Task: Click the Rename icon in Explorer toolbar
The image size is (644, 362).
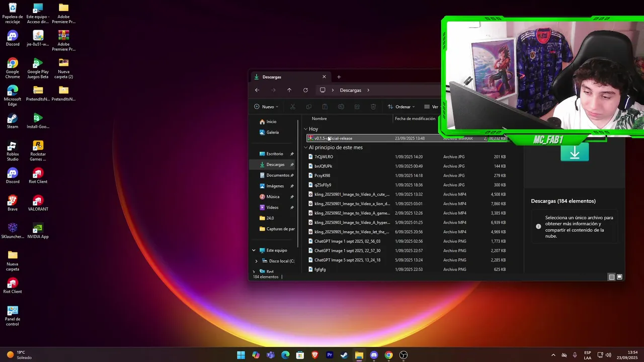Action: (341, 107)
